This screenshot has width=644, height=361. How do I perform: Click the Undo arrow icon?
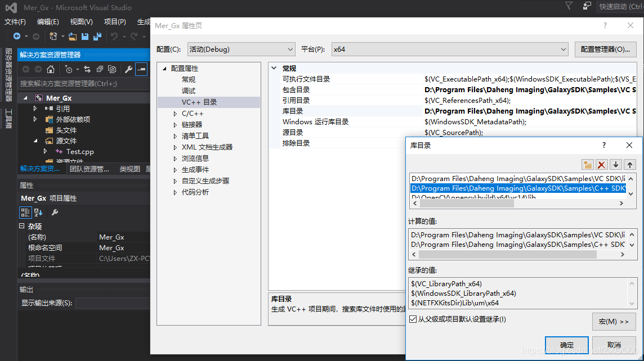114,37
